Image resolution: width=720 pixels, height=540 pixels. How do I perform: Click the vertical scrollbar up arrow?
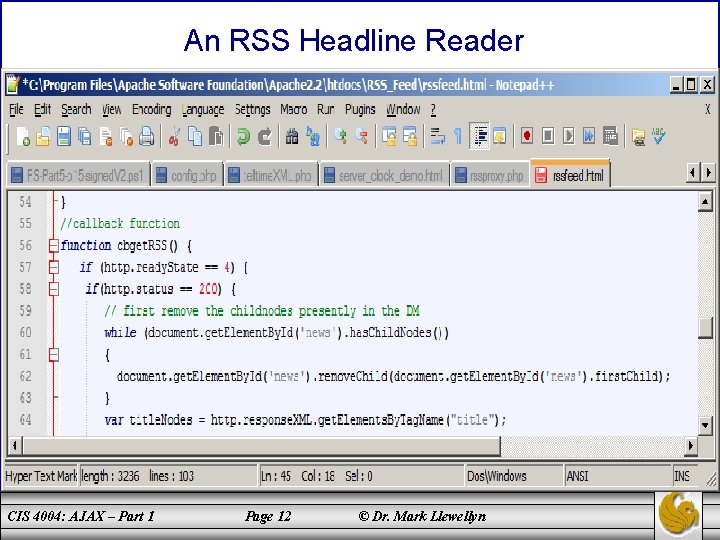coord(705,202)
